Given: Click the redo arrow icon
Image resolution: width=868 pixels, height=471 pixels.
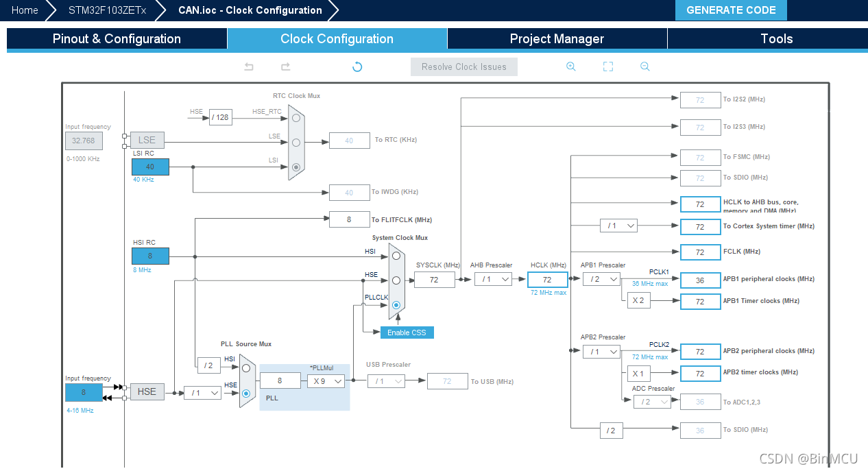Looking at the screenshot, I should coord(286,67).
